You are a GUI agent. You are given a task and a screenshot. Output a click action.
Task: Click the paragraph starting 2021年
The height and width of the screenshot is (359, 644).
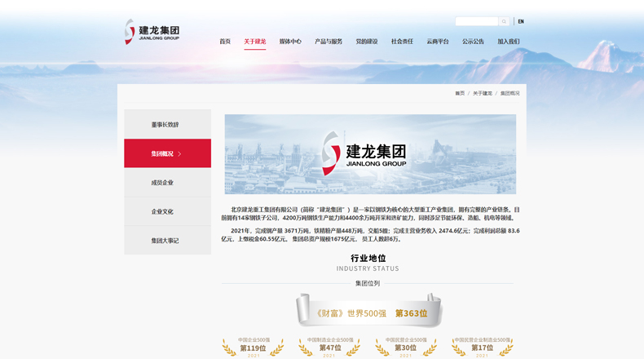pyautogui.click(x=370, y=235)
